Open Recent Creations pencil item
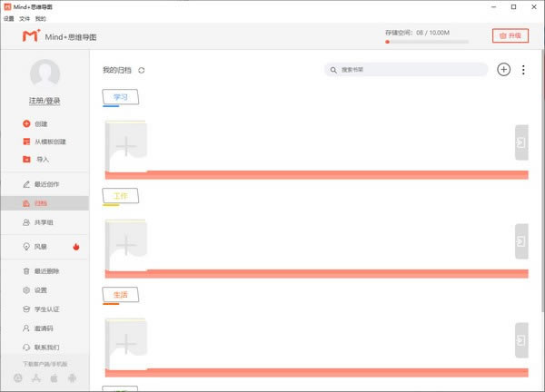This screenshot has height=392, width=545. point(41,184)
